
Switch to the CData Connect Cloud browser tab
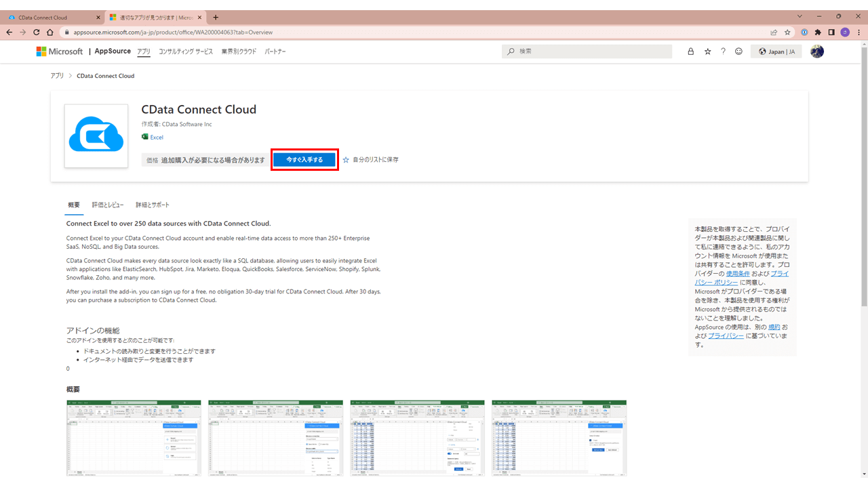(54, 18)
